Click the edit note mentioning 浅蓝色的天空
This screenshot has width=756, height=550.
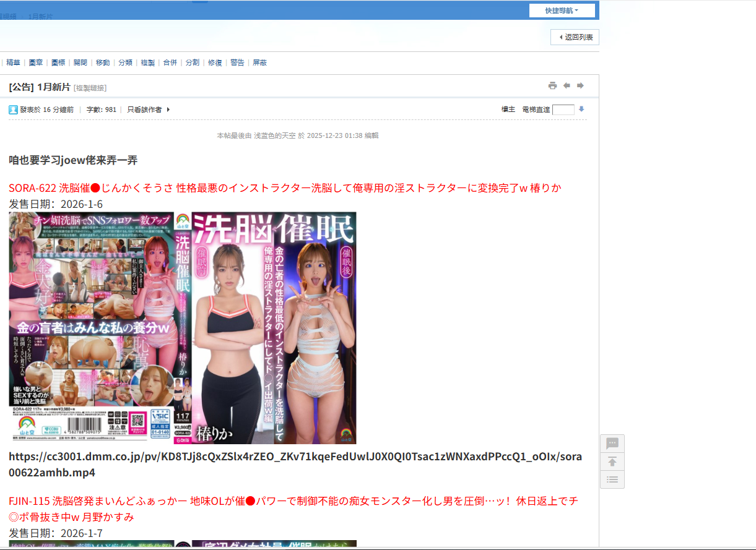click(x=298, y=135)
